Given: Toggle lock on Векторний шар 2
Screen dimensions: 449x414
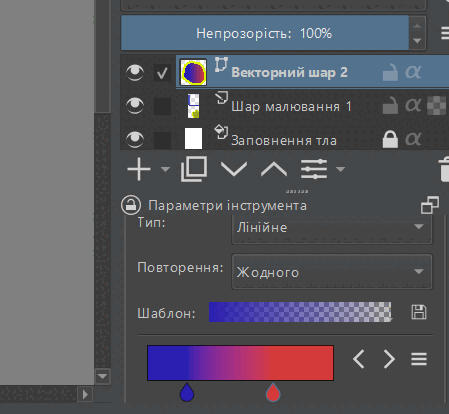Looking at the screenshot, I should coord(390,73).
